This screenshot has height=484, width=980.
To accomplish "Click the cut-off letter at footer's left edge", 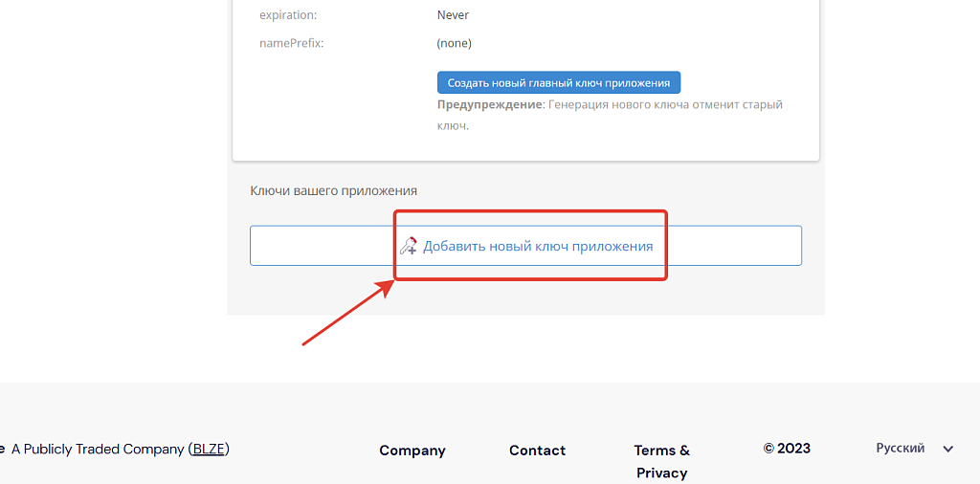I will tap(3, 449).
